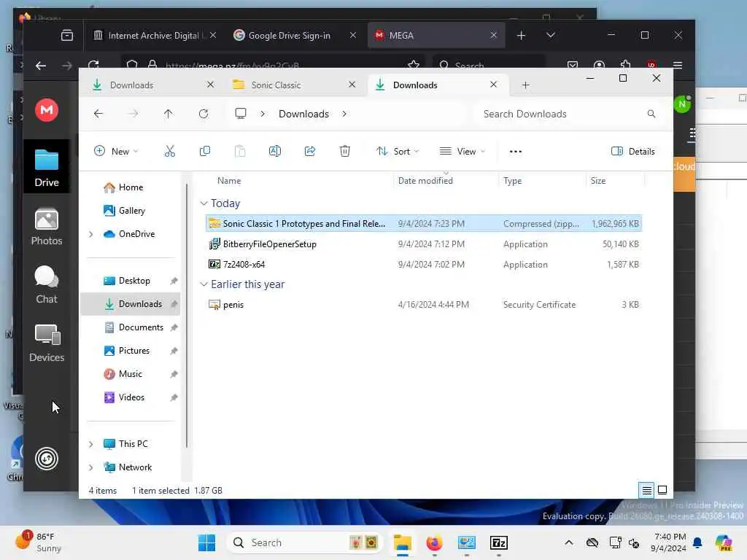Image resolution: width=747 pixels, height=560 pixels.
Task: Reload the MEGA page in Firefox
Action: click(x=93, y=65)
